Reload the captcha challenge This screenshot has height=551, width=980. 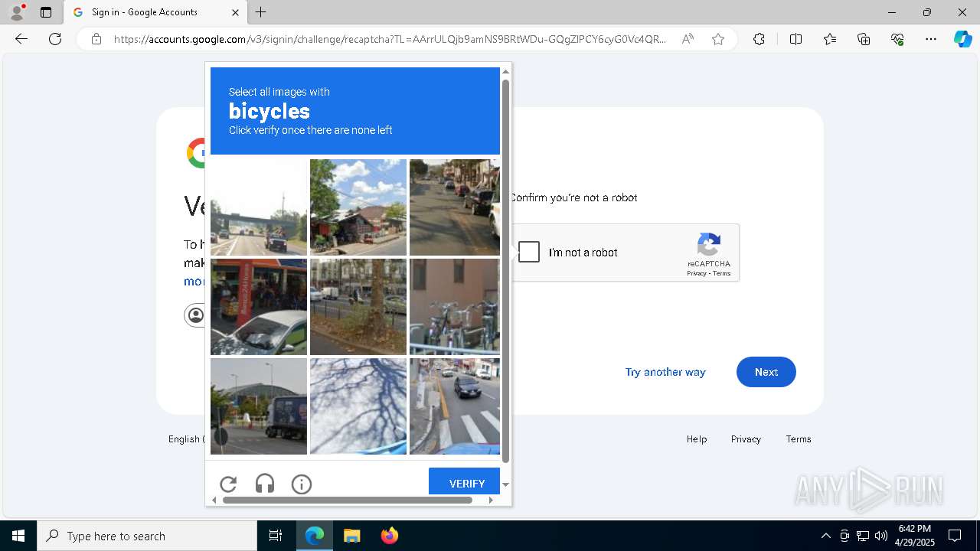pyautogui.click(x=228, y=484)
